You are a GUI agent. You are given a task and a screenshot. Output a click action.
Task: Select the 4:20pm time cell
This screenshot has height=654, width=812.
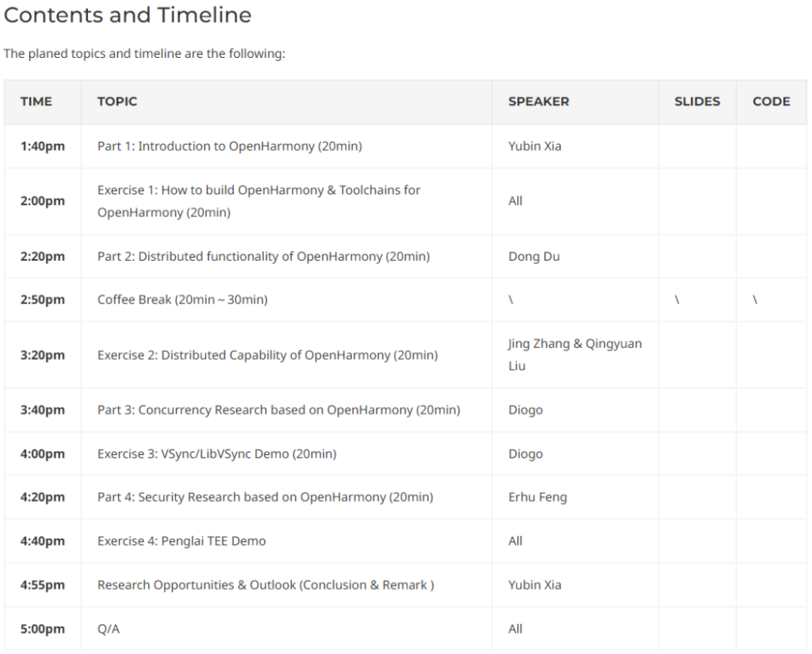(42, 497)
